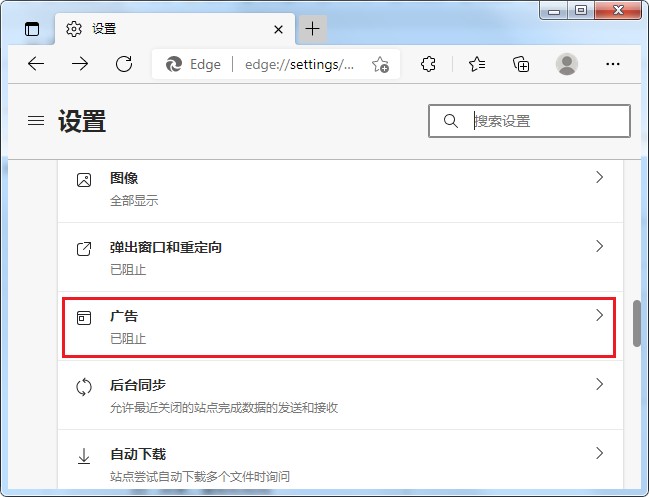Expand the 弹出窗口和重定向 chevron
Image resolution: width=649 pixels, height=497 pixels.
click(599, 246)
